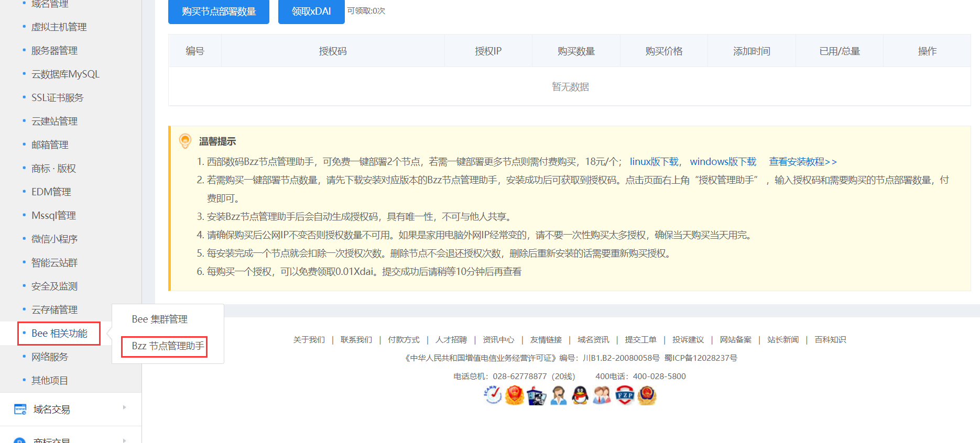Screen dimensions: 980x443
Task: Open the windows版下载 link
Action: coord(723,162)
